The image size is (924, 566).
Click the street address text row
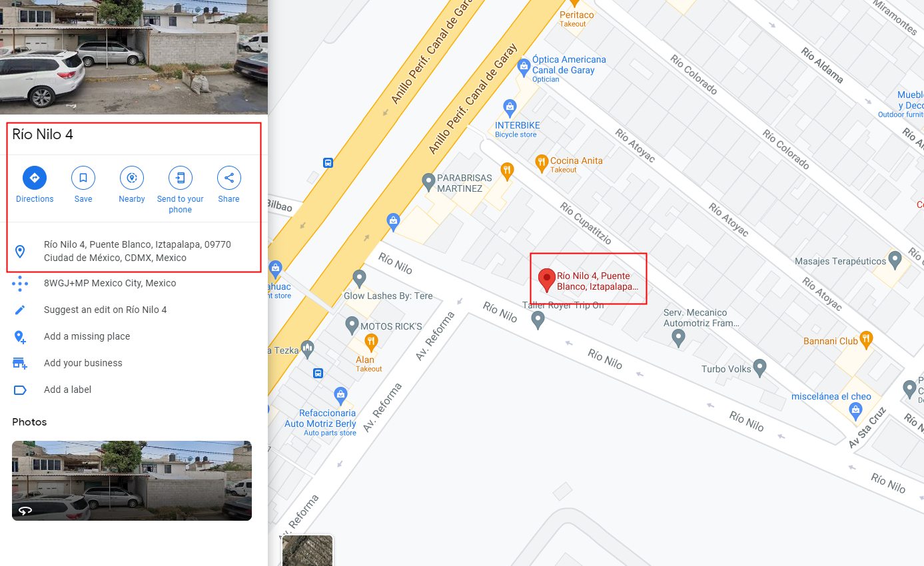133,251
